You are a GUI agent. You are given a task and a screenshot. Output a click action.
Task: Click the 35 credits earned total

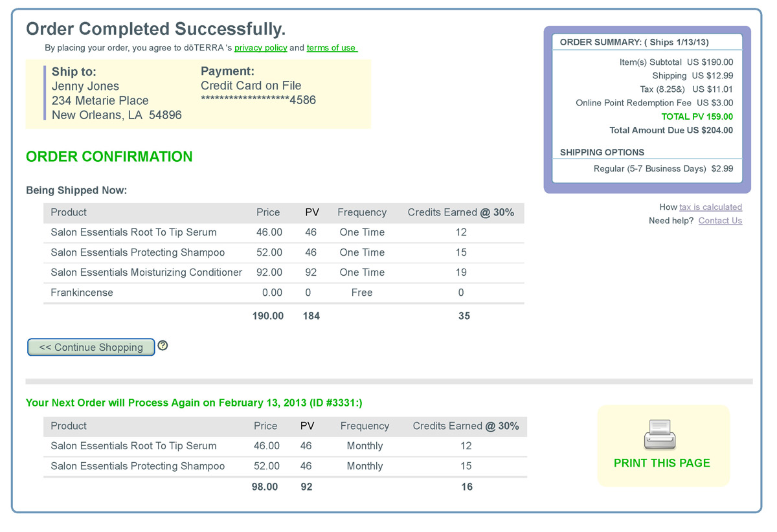(464, 316)
